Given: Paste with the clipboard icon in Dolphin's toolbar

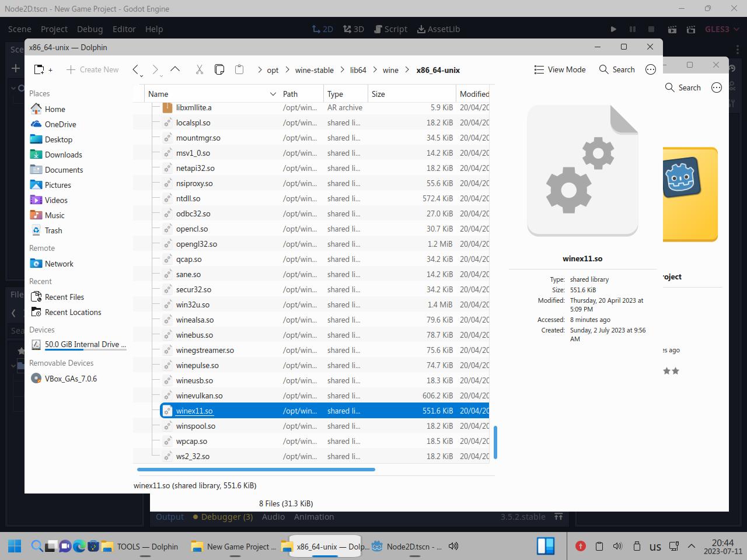Looking at the screenshot, I should (x=239, y=69).
